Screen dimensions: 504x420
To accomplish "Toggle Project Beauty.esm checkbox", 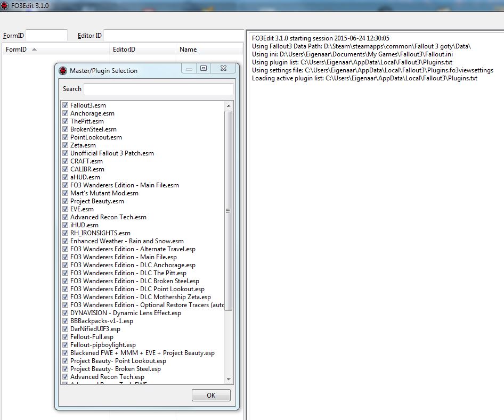I will 65,201.
